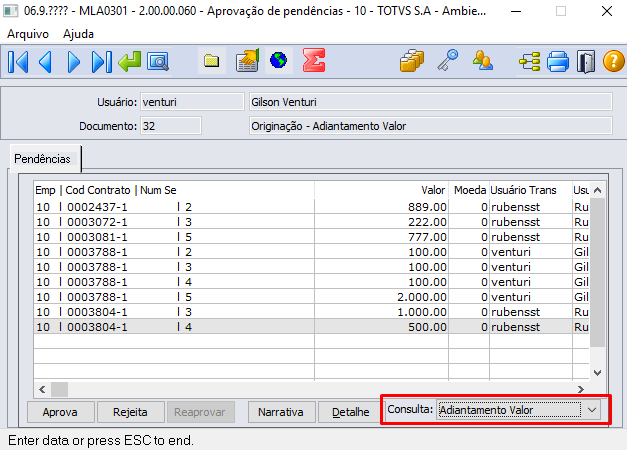Click the Reaprovar button

pos(200,412)
